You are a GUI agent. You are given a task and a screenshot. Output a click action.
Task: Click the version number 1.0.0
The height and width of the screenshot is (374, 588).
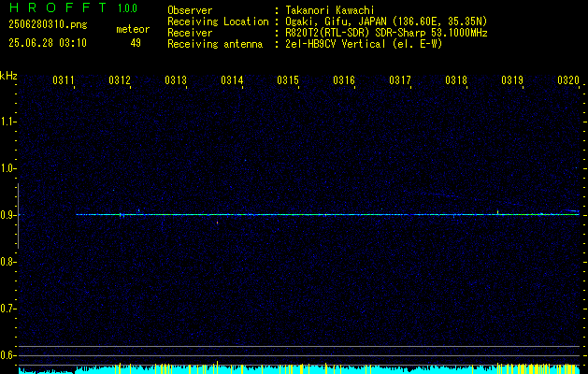click(127, 8)
